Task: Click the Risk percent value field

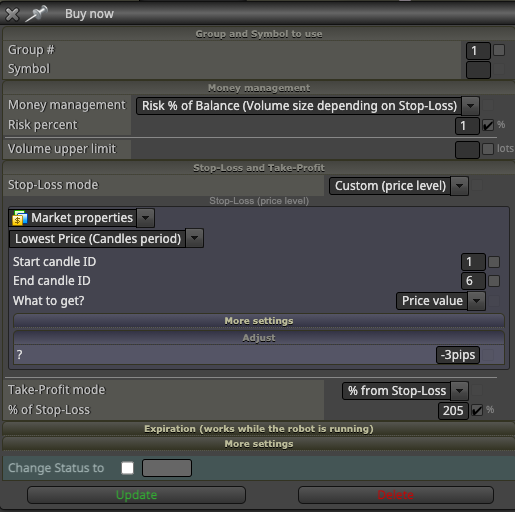Action: tap(467, 126)
